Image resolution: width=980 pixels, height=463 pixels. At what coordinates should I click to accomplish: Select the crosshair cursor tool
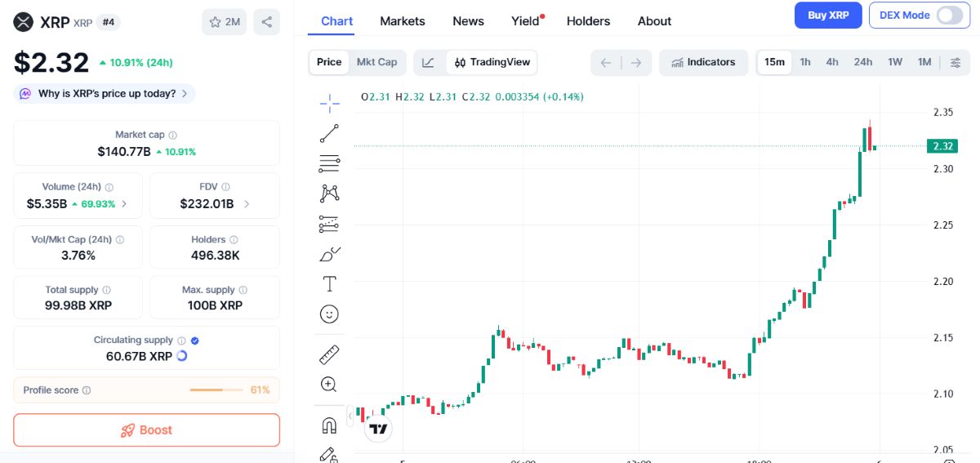330,102
